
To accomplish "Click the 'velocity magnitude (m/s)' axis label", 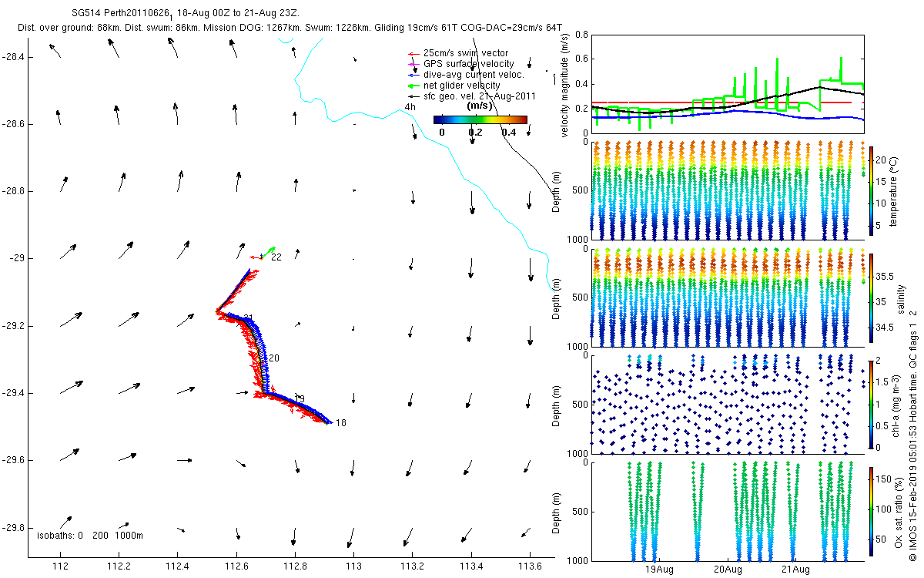I will point(566,85).
